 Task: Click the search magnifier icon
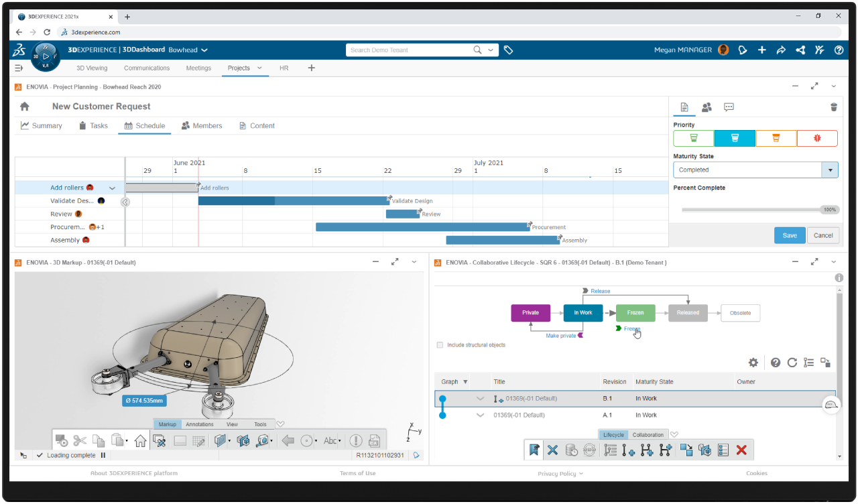(x=478, y=50)
